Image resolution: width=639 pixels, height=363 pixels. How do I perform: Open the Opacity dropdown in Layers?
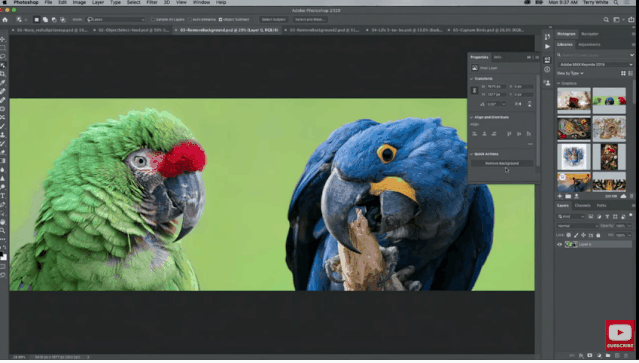coord(629,226)
